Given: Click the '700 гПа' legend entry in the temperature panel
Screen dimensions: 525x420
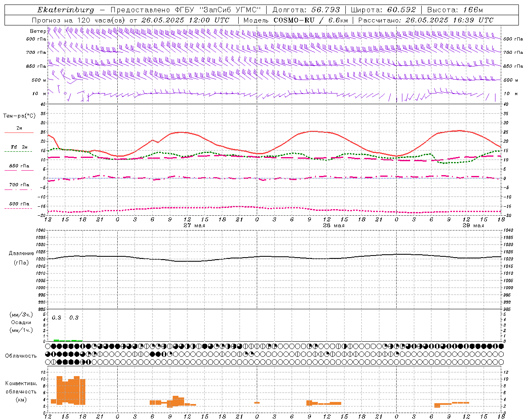Looking at the screenshot, I should click(19, 185).
